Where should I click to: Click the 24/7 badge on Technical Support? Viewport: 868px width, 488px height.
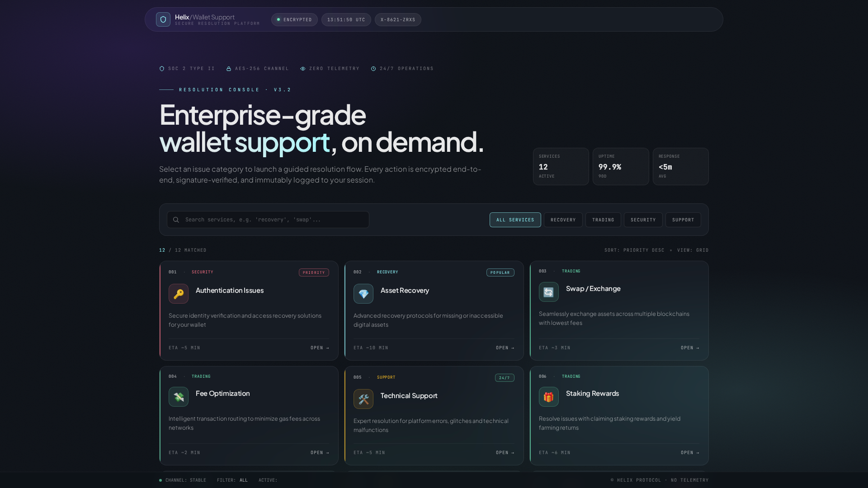click(505, 378)
